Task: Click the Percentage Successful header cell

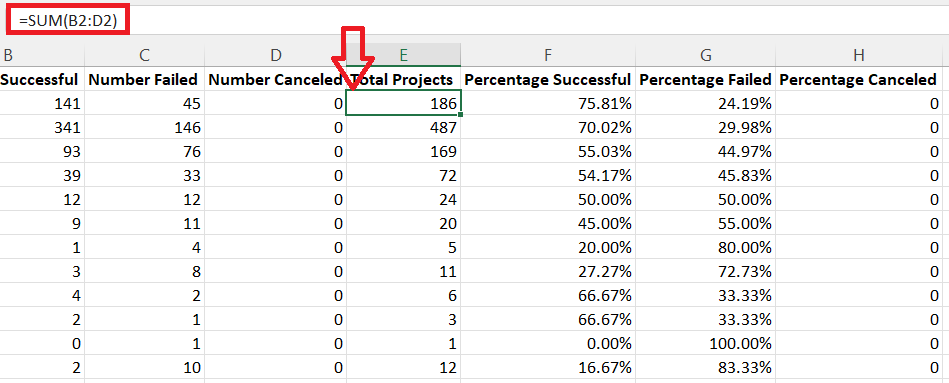Action: (x=548, y=79)
